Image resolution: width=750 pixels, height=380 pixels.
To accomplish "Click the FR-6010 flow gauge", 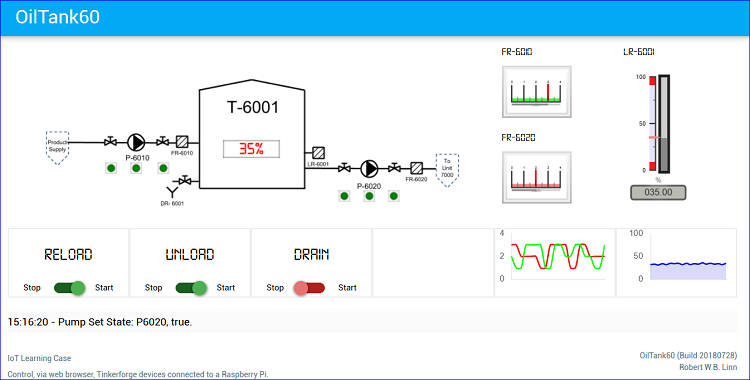I will tap(537, 92).
